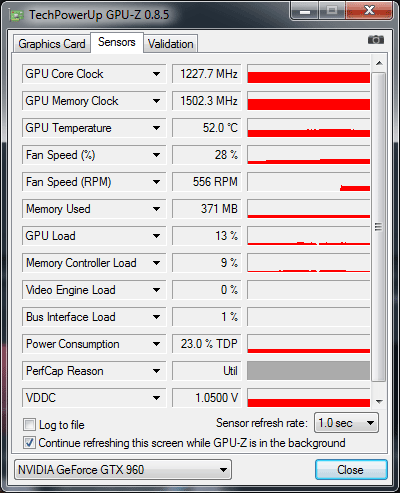Viewport: 400px width, 493px height.
Task: Click the Power Consumption value field
Action: (207, 344)
